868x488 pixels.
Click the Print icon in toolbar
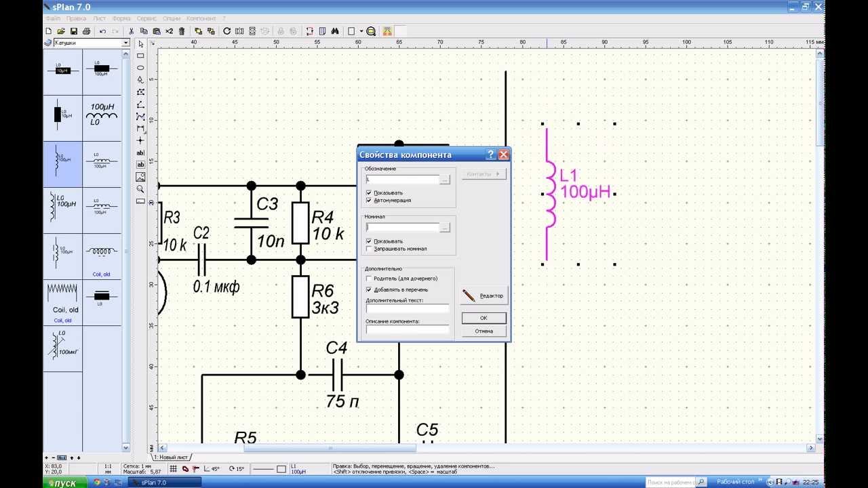[86, 31]
